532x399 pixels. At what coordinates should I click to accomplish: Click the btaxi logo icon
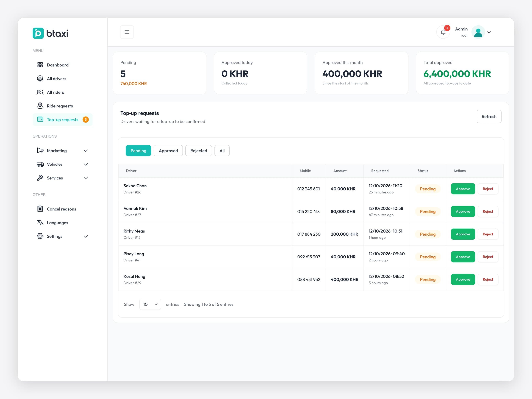(38, 33)
